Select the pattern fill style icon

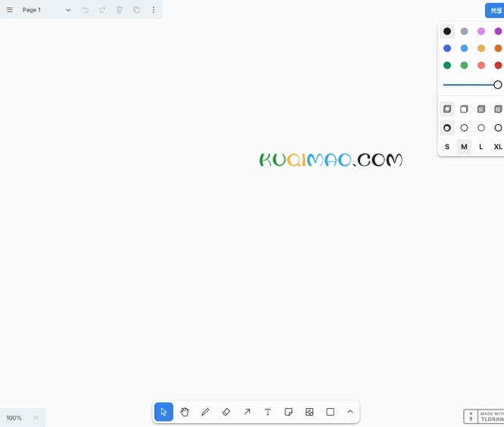point(498,109)
